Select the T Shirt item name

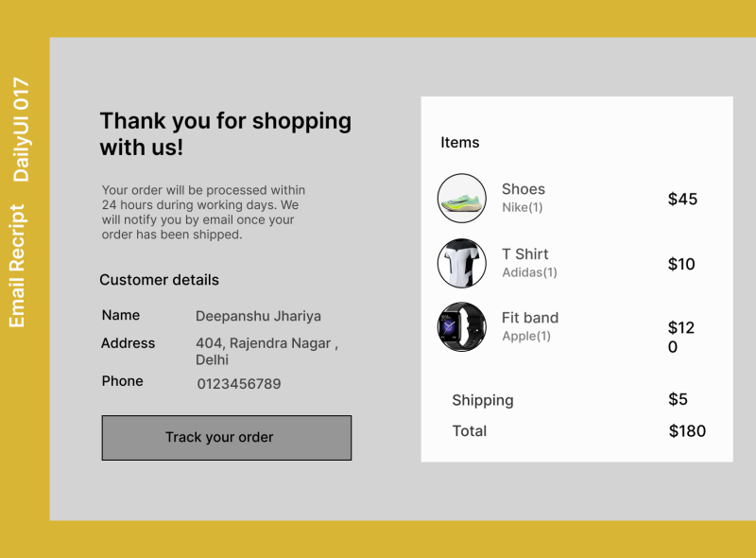pos(524,253)
